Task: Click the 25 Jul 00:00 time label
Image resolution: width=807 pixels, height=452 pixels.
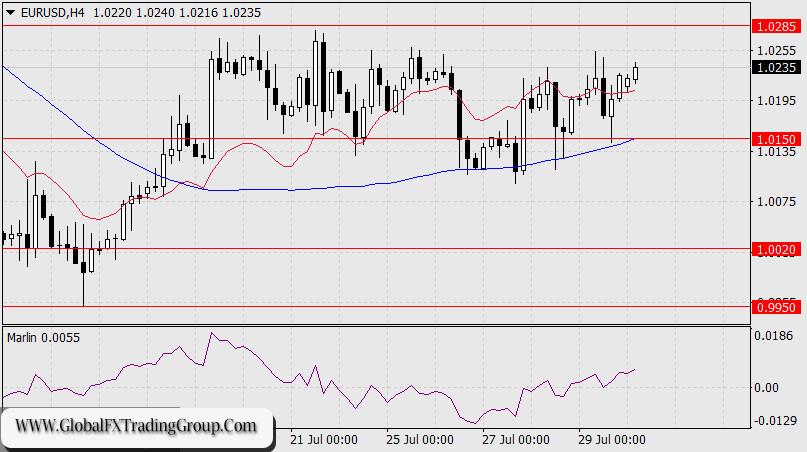Action: pos(420,440)
